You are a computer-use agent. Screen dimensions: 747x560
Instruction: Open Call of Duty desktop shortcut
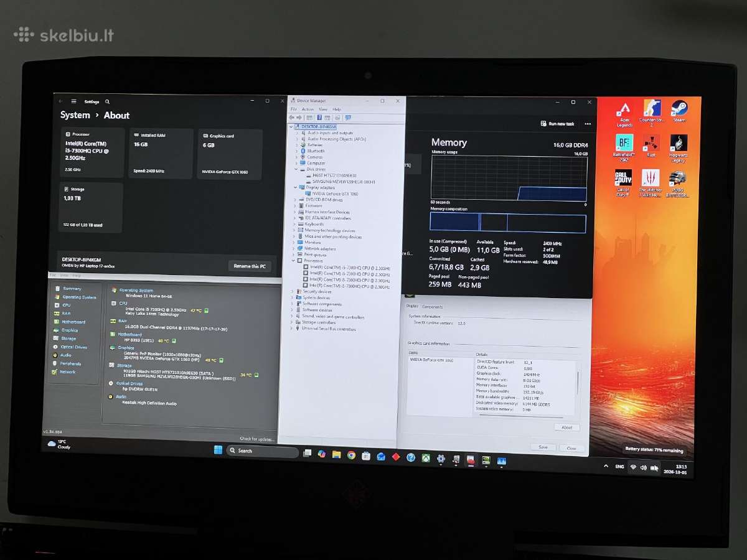pyautogui.click(x=624, y=183)
